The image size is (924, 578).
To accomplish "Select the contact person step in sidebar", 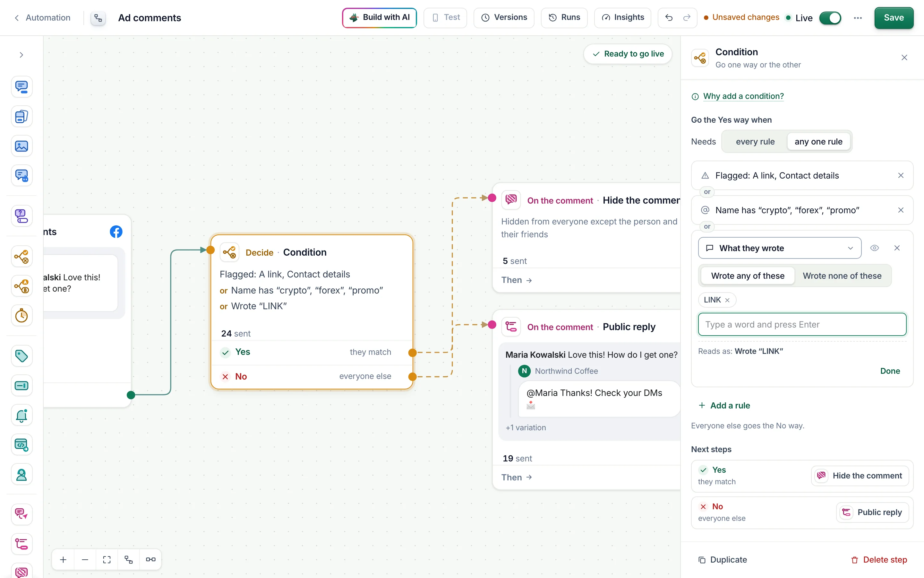I will coord(21,474).
